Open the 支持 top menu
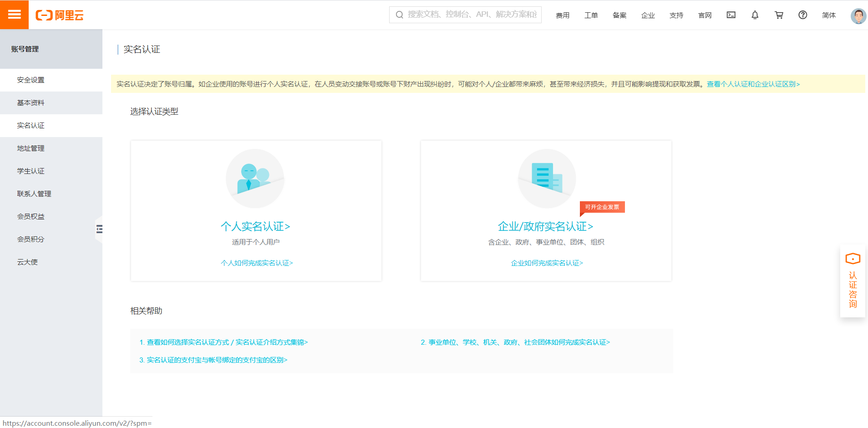 [x=676, y=15]
